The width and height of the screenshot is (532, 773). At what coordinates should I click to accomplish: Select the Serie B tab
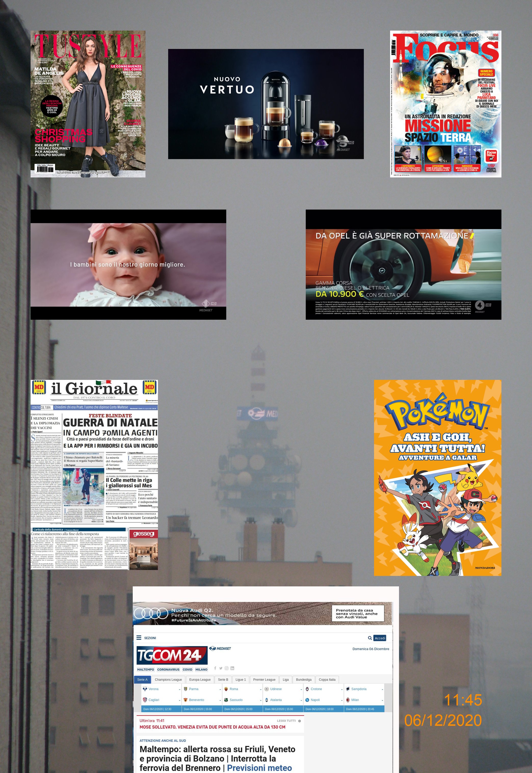pyautogui.click(x=223, y=679)
